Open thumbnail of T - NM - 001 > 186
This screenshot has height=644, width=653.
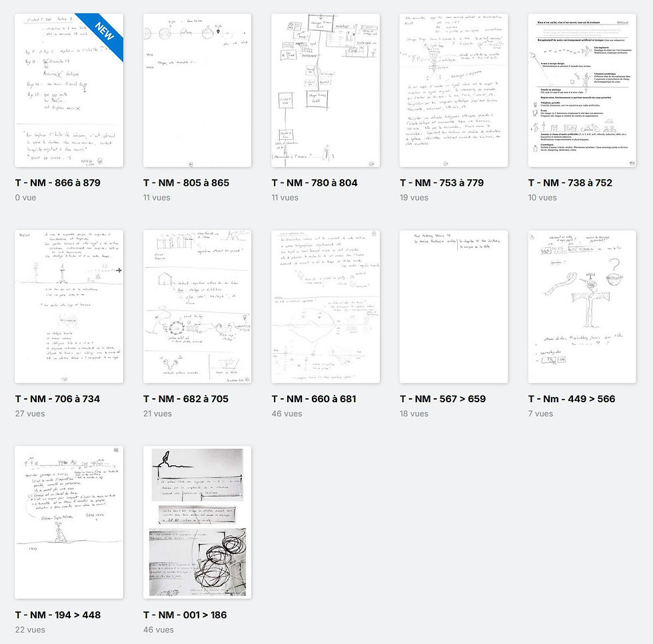197,522
